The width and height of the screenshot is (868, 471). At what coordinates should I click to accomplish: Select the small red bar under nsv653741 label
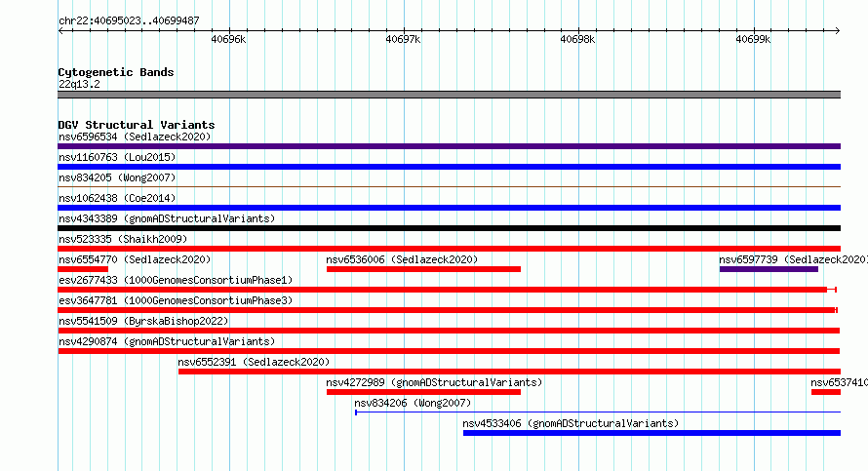tap(826, 392)
